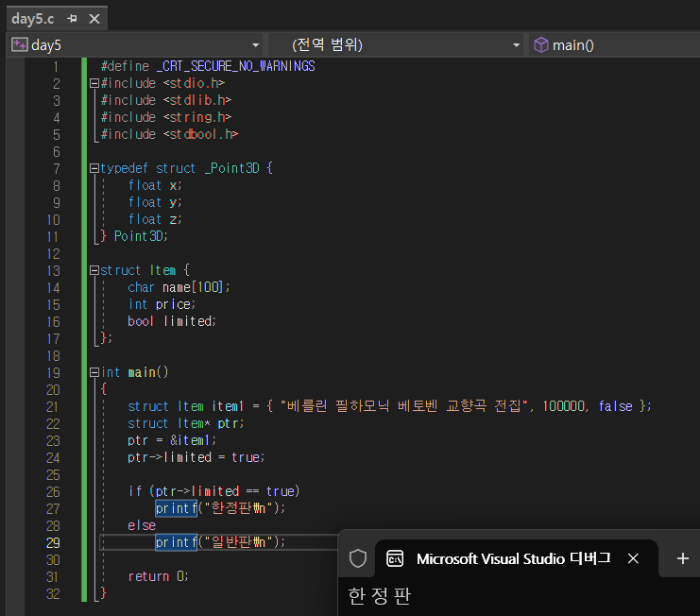Click 'ptr = &item1;' on line 23
The height and width of the screenshot is (616, 700).
point(172,440)
